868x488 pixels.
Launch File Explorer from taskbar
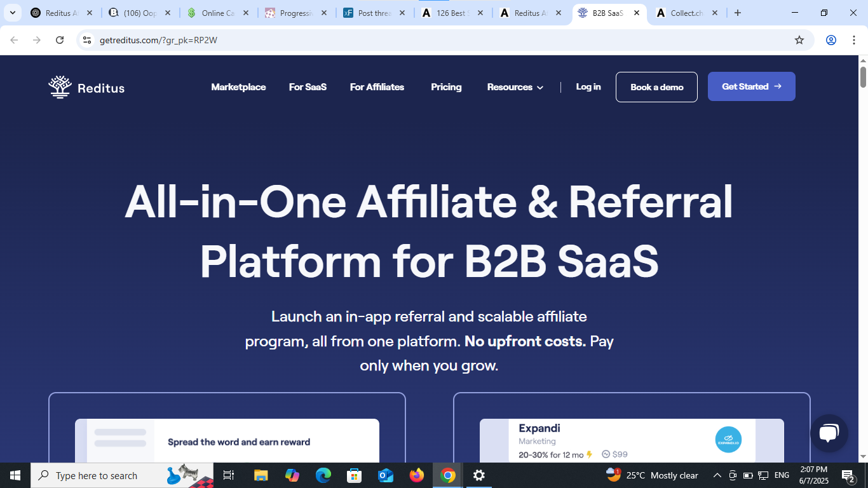click(x=261, y=475)
